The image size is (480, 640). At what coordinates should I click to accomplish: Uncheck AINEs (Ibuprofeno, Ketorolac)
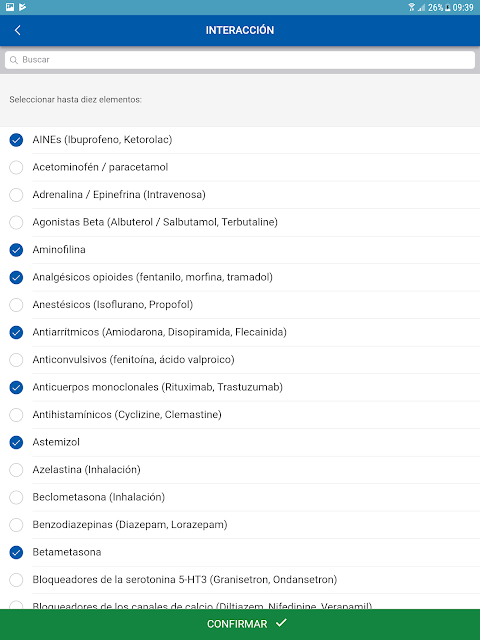click(16, 140)
